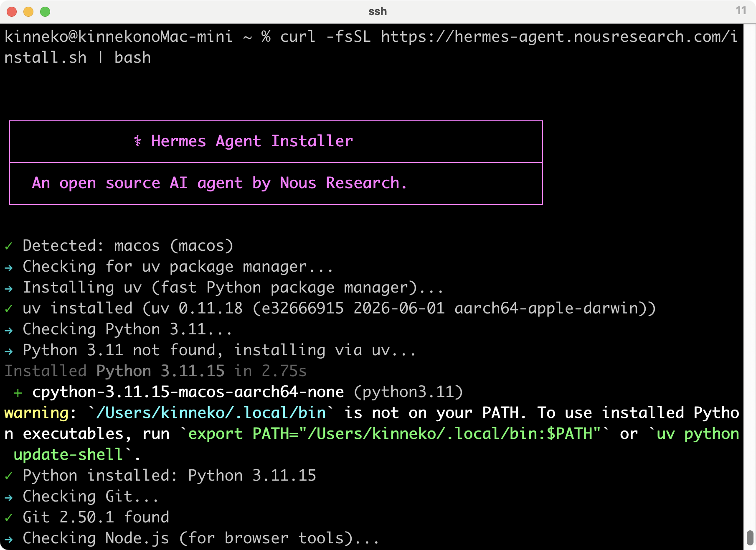Click the terminal scrollbar thumb at bottom right
Screen dimensions: 756x550
(x=750, y=538)
